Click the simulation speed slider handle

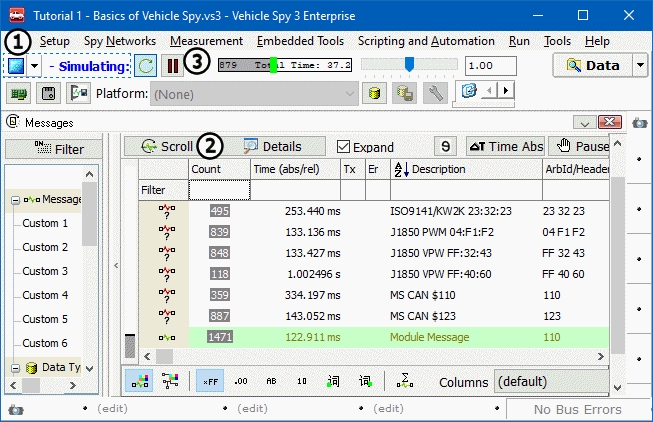tap(408, 65)
